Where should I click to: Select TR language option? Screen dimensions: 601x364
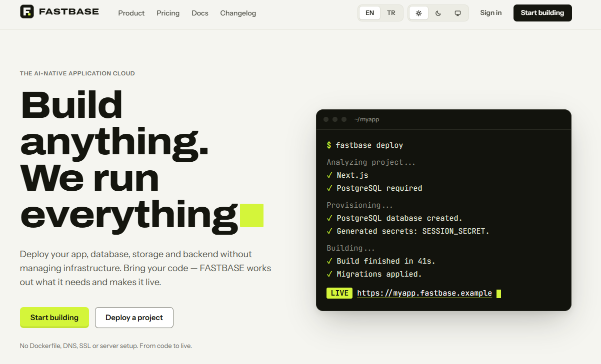[391, 13]
